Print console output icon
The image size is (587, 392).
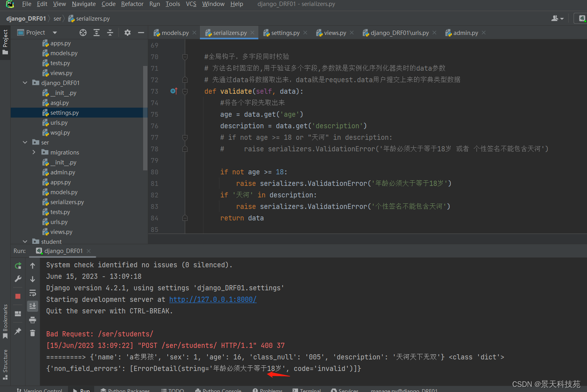33,320
